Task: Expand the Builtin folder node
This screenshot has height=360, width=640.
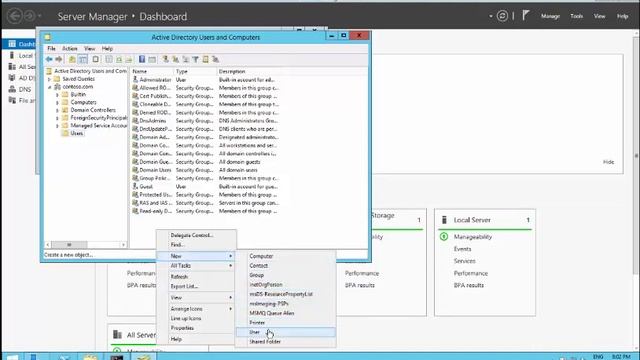Action: [57, 95]
